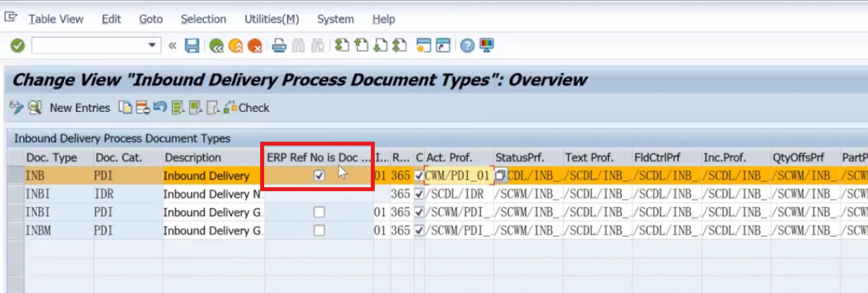Undo change with the blue arrow icon
The width and height of the screenshot is (868, 293).
[x=159, y=107]
